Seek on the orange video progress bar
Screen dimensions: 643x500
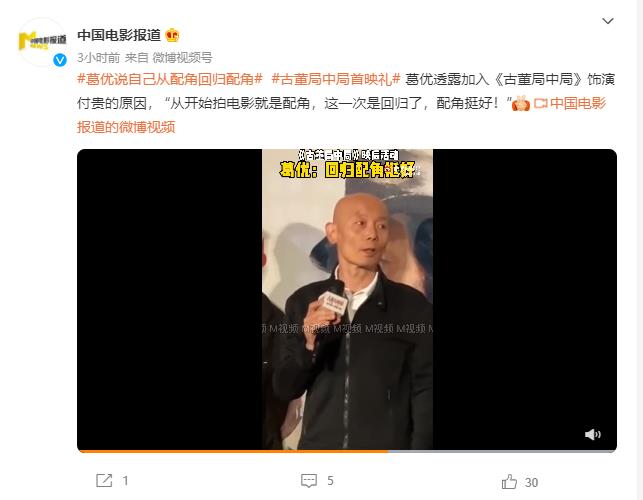pyautogui.click(x=347, y=451)
